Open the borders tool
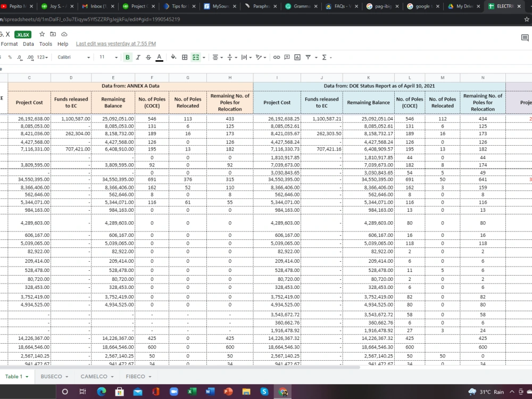Image resolution: width=532 pixels, height=399 pixels. tap(185, 57)
